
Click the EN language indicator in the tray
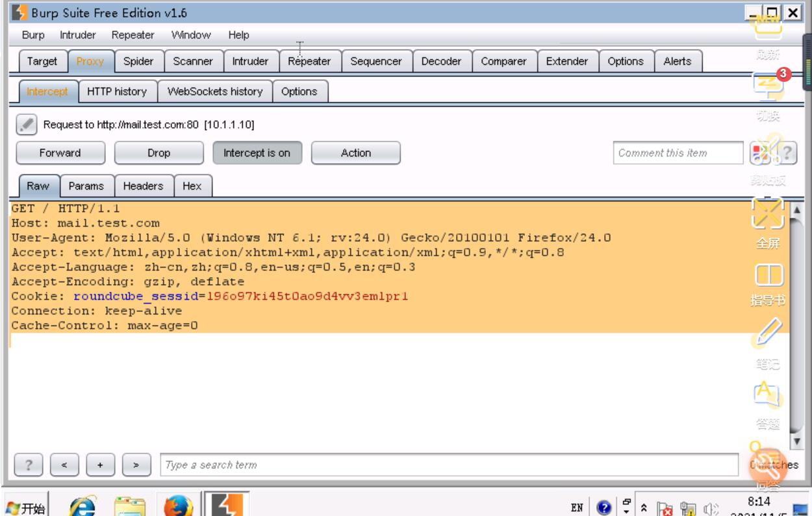[x=576, y=508]
